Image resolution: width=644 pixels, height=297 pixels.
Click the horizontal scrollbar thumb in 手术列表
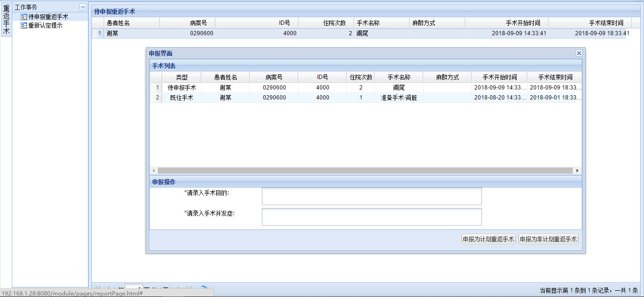click(x=365, y=170)
